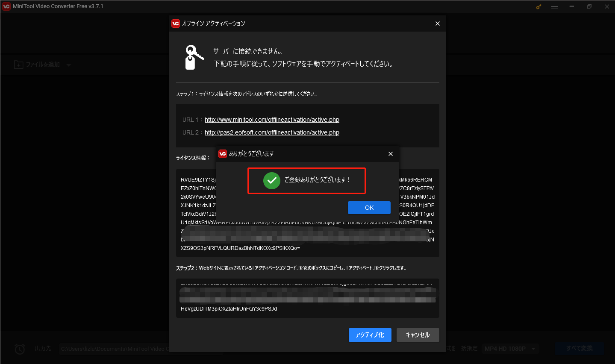The image size is (615, 364).
Task: Open the MP4 HD 1080P format dropdown
Action: pyautogui.click(x=510, y=349)
